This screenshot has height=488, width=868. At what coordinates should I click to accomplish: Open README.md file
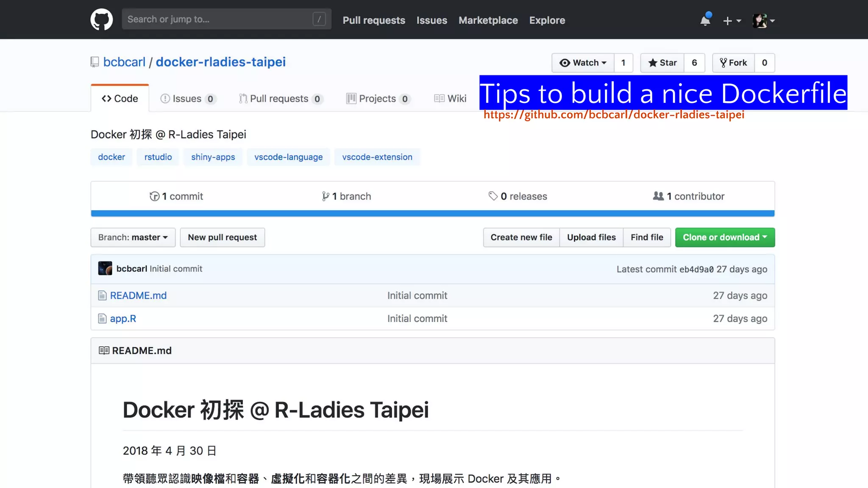(x=138, y=296)
